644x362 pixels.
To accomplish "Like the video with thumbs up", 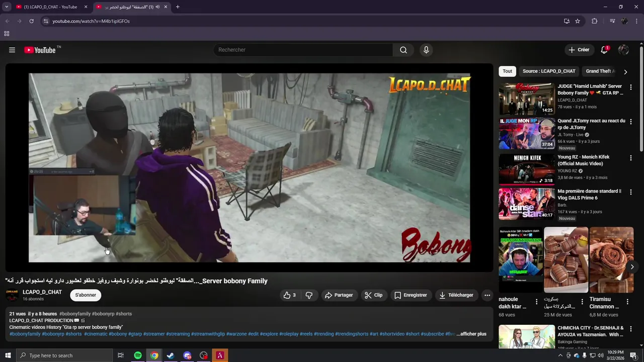I will 290,295.
